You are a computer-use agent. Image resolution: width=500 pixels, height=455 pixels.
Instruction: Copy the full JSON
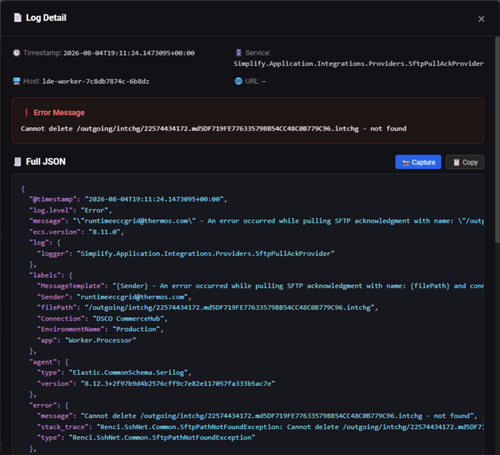coord(465,162)
